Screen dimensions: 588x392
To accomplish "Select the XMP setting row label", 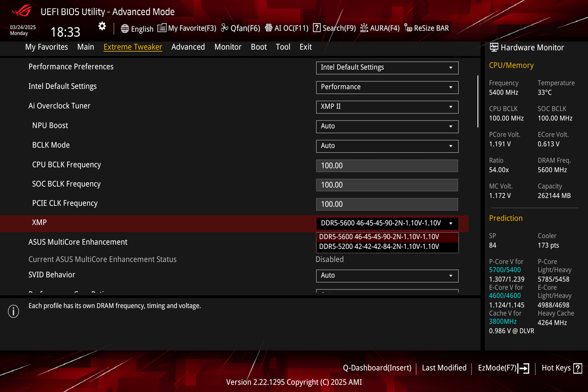I will pyautogui.click(x=39, y=222).
